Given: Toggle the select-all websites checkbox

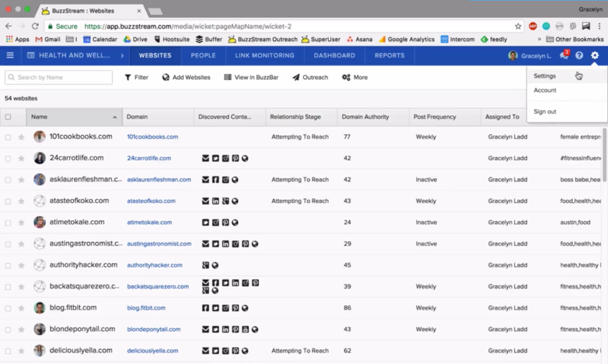Looking at the screenshot, I should (8, 116).
